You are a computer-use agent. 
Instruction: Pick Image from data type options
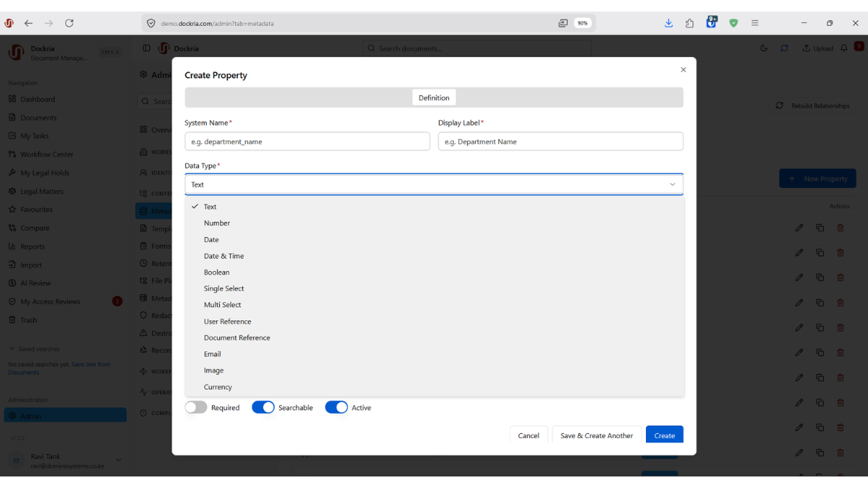click(435, 370)
